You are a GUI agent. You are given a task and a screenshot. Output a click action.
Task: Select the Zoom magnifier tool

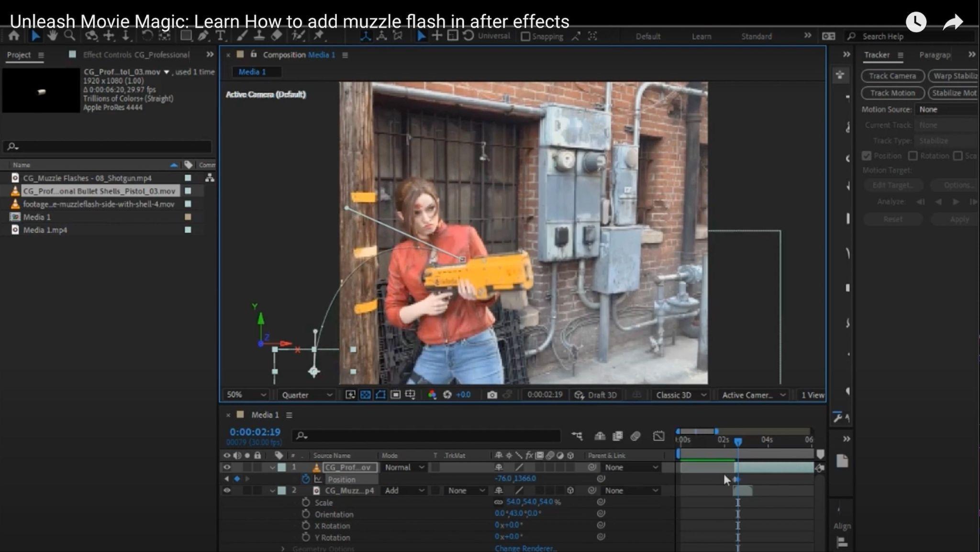click(70, 36)
